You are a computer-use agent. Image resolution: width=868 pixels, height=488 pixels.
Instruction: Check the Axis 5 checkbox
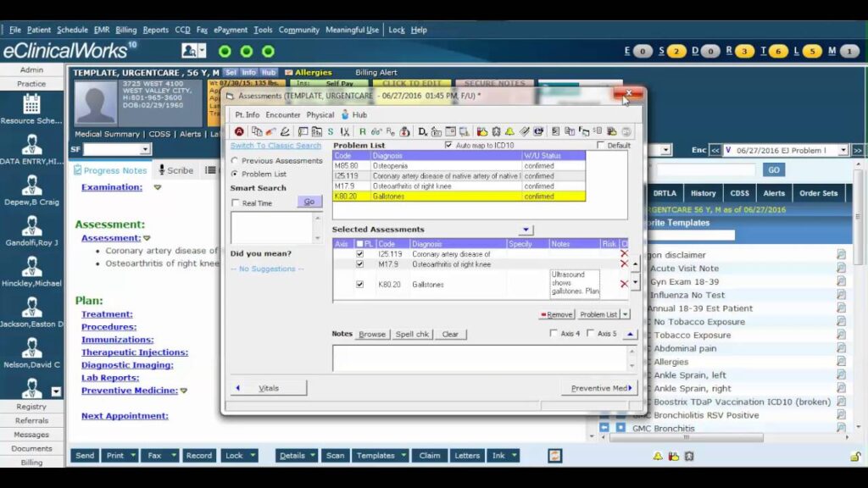(590, 333)
